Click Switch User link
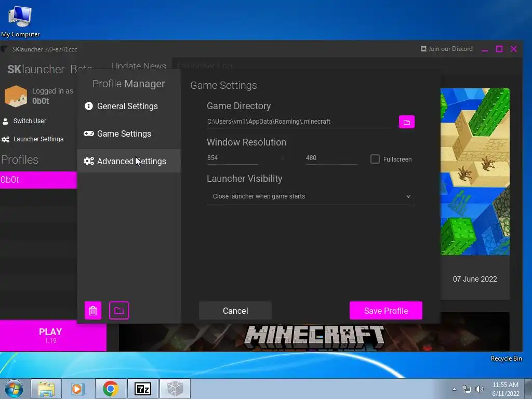Screen dimensions: 532x399 coord(30,121)
